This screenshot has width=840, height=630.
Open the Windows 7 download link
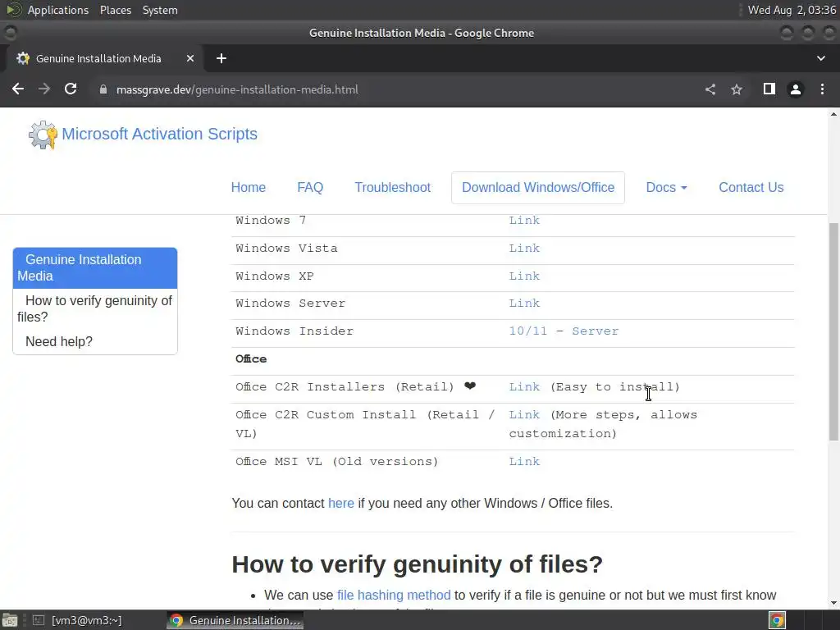point(524,220)
